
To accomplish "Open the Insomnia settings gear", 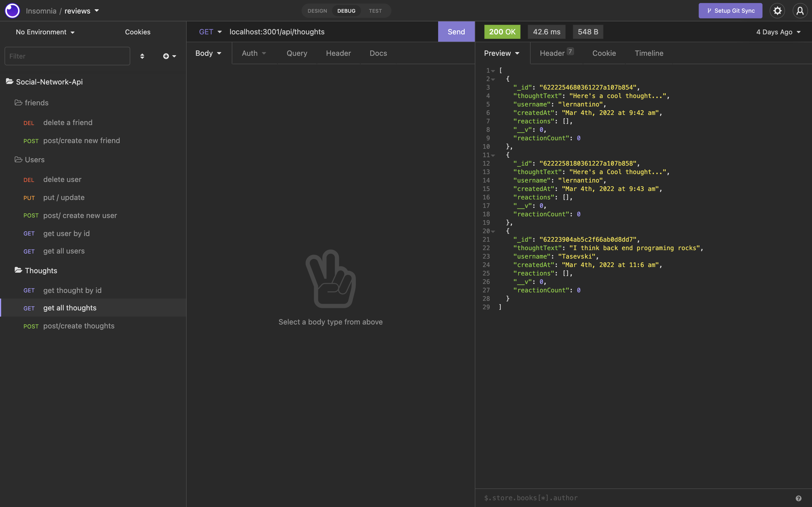I will tap(777, 10).
